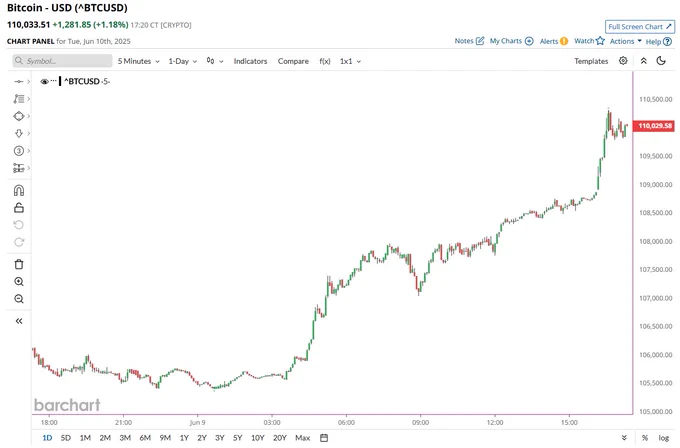
Task: Select the 20Y time range
Action: click(280, 438)
